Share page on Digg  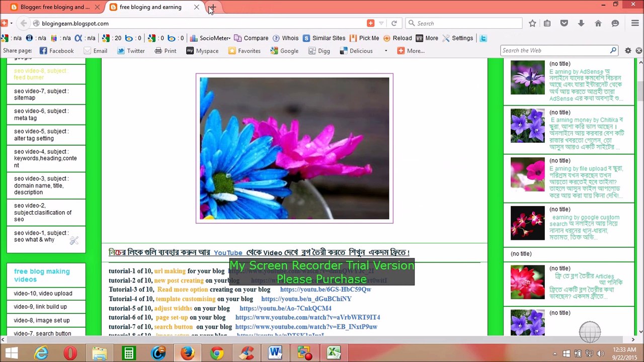point(319,51)
